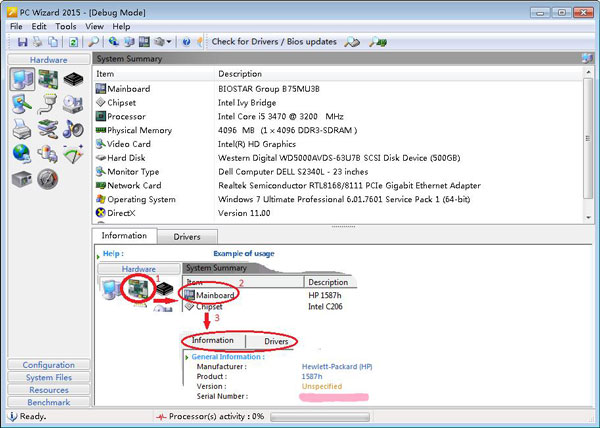Select the Processor row
The width and height of the screenshot is (600, 428).
pos(338,116)
